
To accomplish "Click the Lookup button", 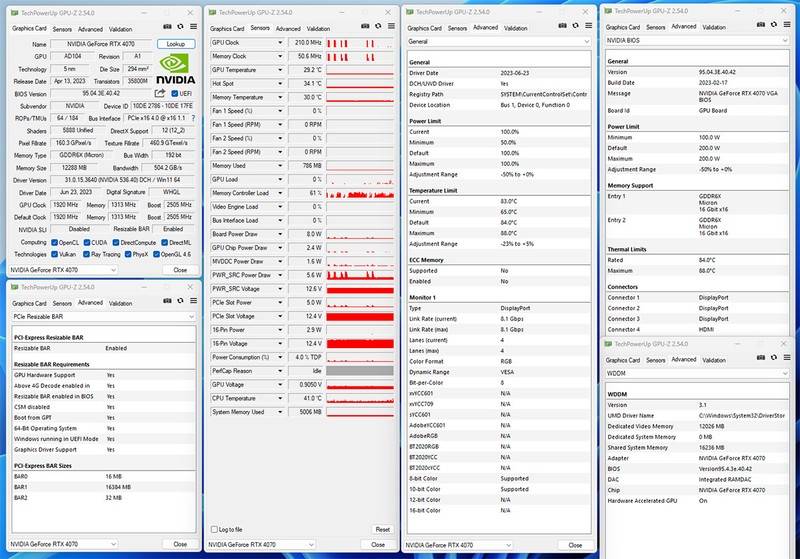I will tap(175, 45).
